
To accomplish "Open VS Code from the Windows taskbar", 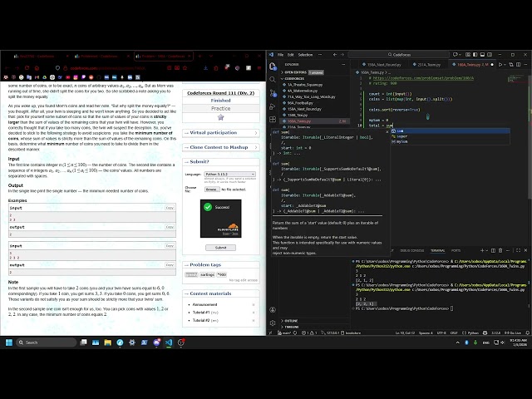I will [x=169, y=342].
